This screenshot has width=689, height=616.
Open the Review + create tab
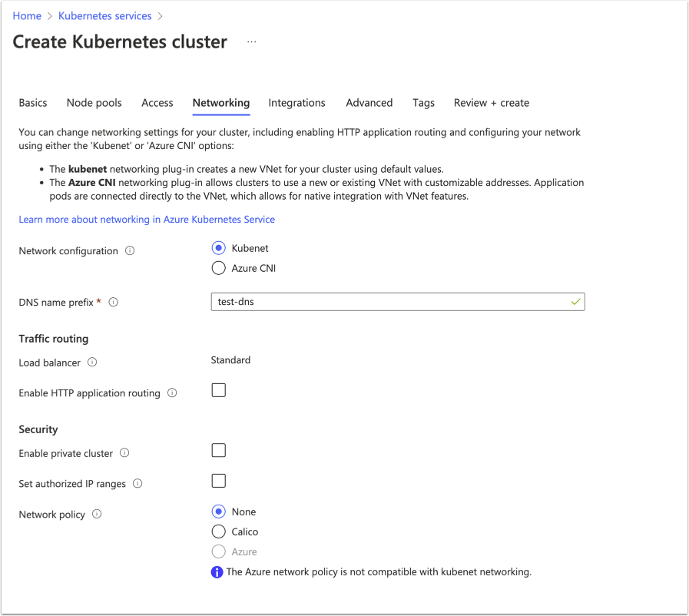491,103
